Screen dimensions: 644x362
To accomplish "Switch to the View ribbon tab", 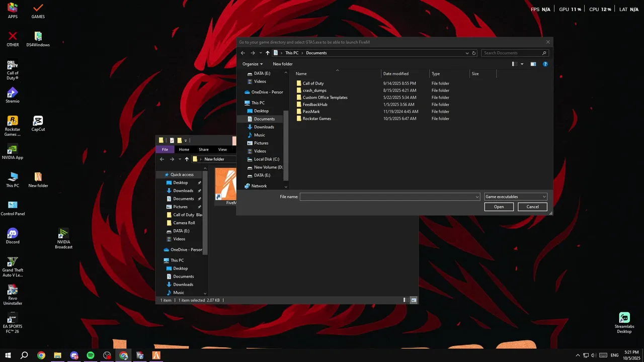I will tap(222, 149).
